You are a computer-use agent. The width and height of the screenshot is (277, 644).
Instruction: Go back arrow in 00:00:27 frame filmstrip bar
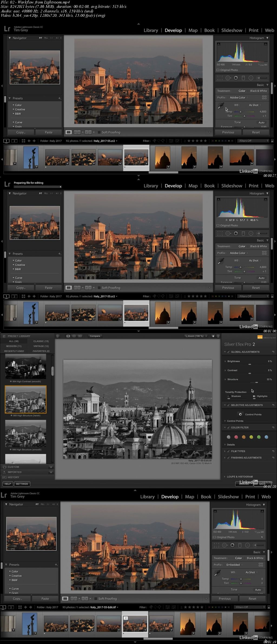click(x=29, y=141)
